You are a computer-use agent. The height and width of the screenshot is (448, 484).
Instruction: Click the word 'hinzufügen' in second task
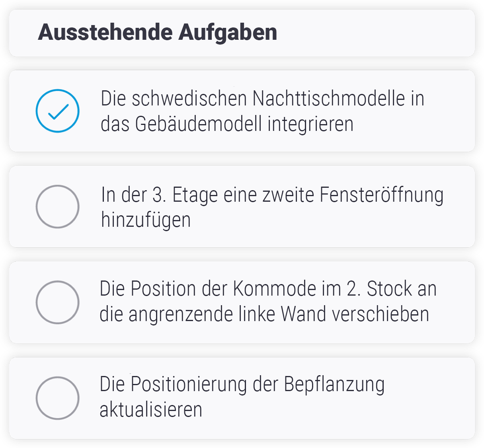tap(146, 220)
